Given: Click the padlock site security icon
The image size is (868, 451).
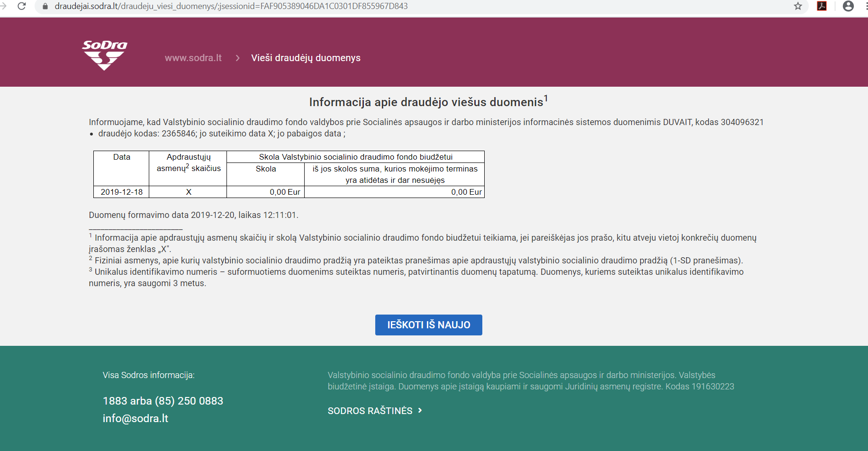Looking at the screenshot, I should (45, 6).
